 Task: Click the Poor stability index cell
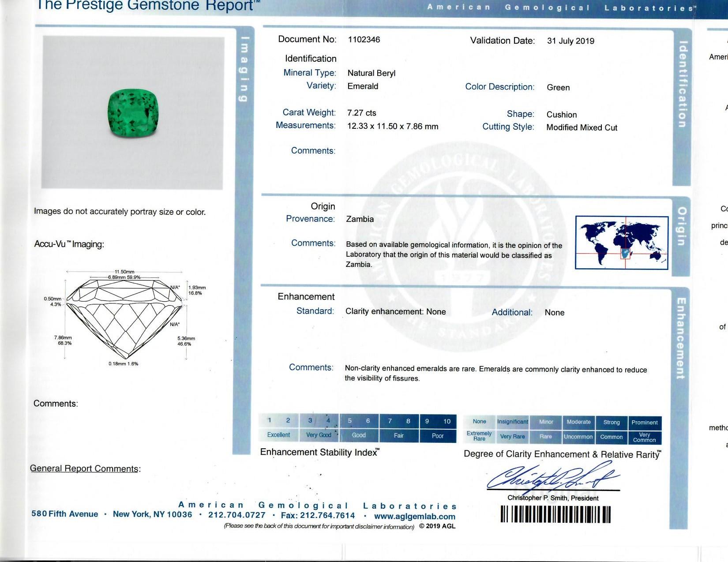point(438,436)
